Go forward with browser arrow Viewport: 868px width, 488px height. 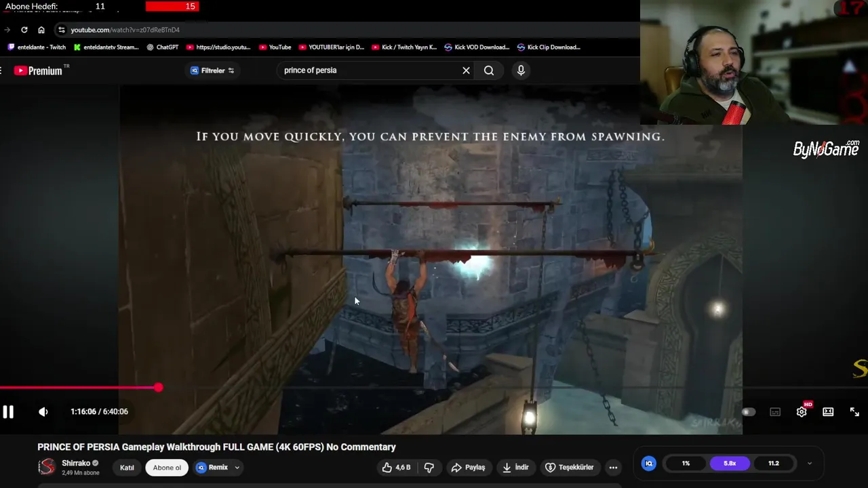(7, 30)
